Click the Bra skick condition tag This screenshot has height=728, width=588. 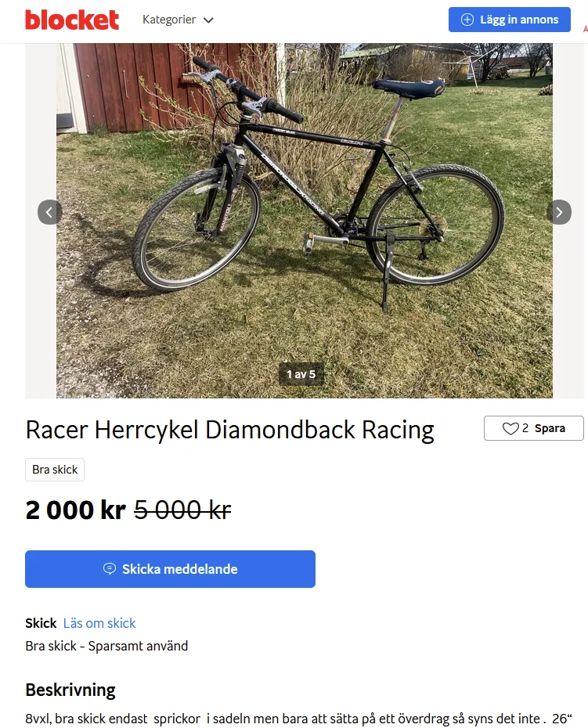(x=55, y=470)
